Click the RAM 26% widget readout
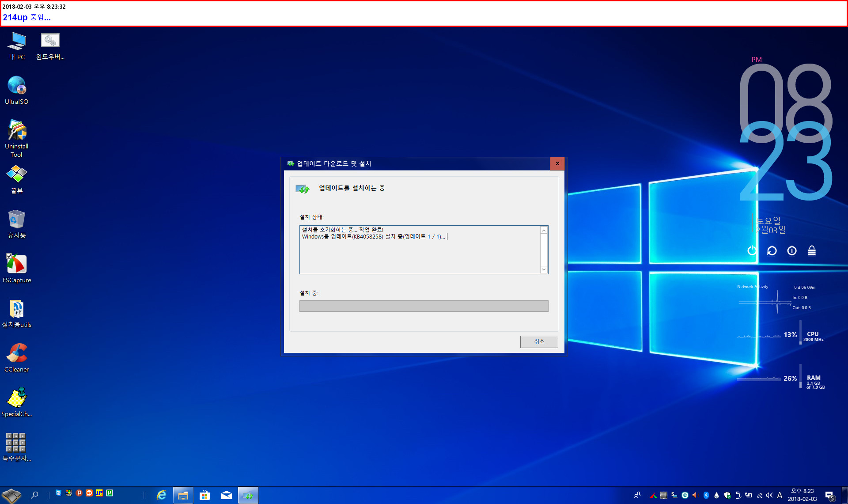This screenshot has height=504, width=848. [x=791, y=379]
